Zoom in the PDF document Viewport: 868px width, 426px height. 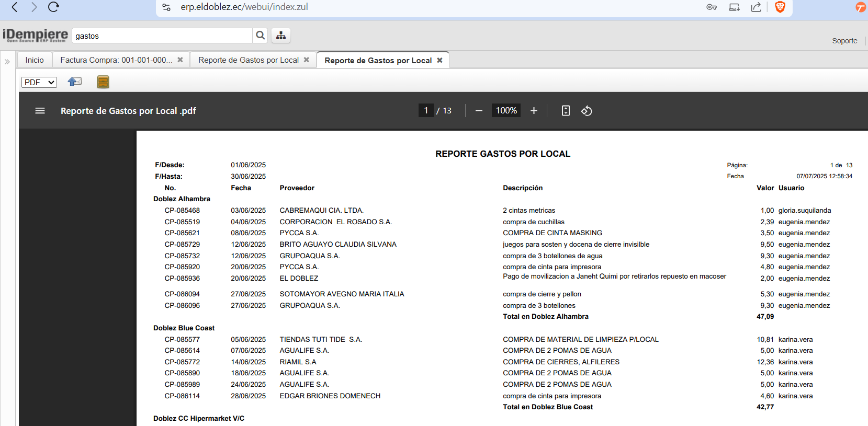click(x=534, y=111)
